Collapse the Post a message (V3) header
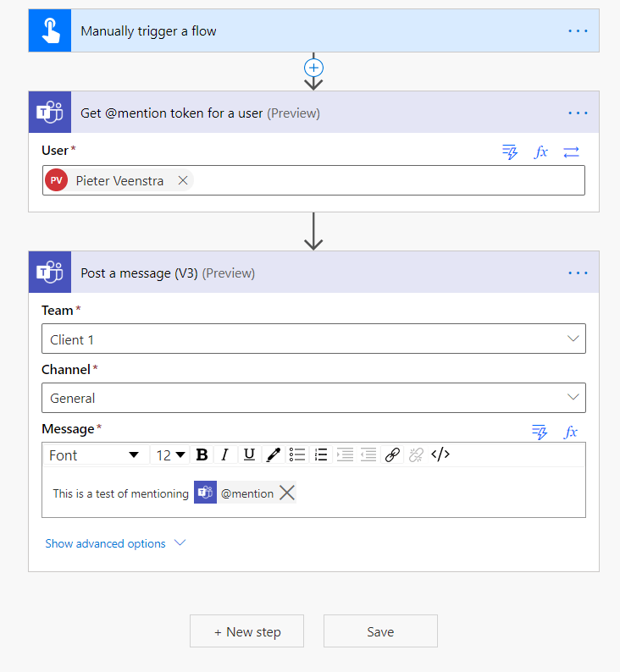Screen dimensions: 620x672 click(313, 273)
